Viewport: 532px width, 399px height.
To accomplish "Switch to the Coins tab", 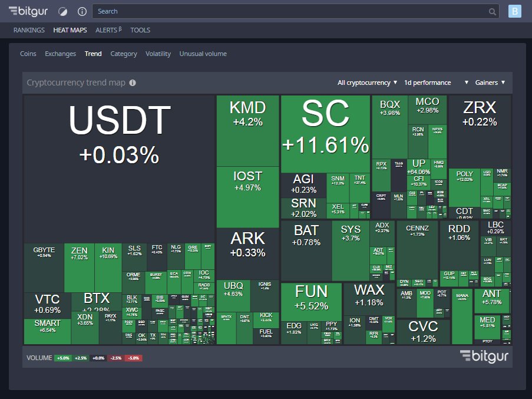I will [x=28, y=54].
